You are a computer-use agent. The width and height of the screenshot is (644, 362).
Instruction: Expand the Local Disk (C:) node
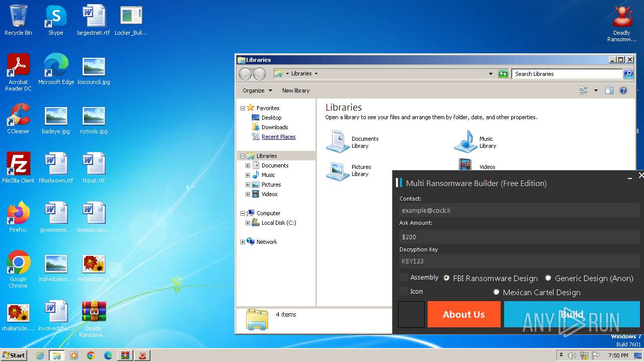(248, 223)
